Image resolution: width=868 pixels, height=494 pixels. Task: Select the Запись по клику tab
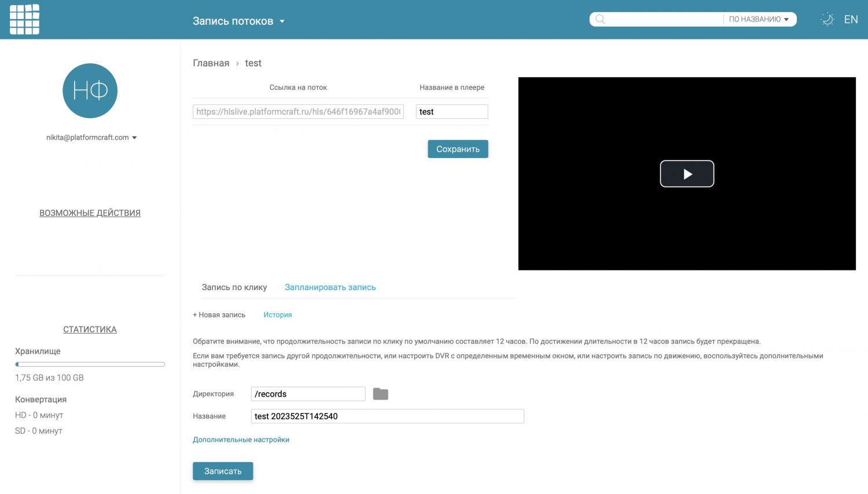point(234,287)
